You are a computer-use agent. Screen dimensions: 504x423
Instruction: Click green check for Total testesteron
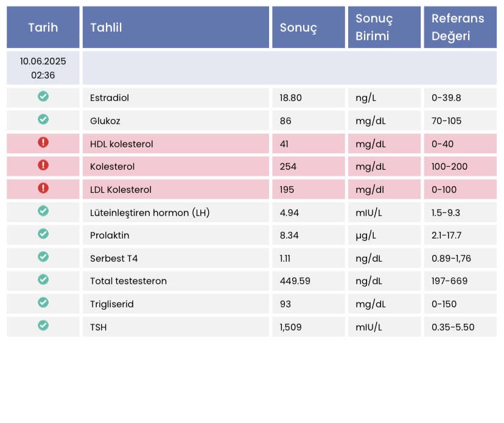(43, 279)
